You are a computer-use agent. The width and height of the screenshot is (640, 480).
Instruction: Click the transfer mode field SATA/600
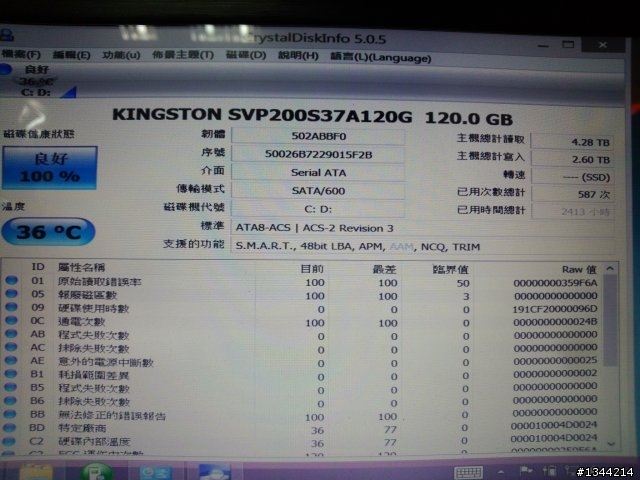tap(318, 191)
